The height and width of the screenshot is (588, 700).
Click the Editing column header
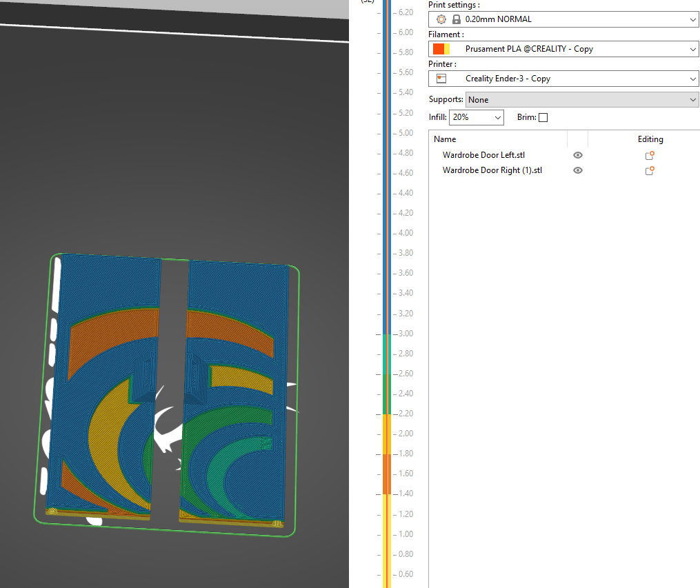pyautogui.click(x=650, y=139)
